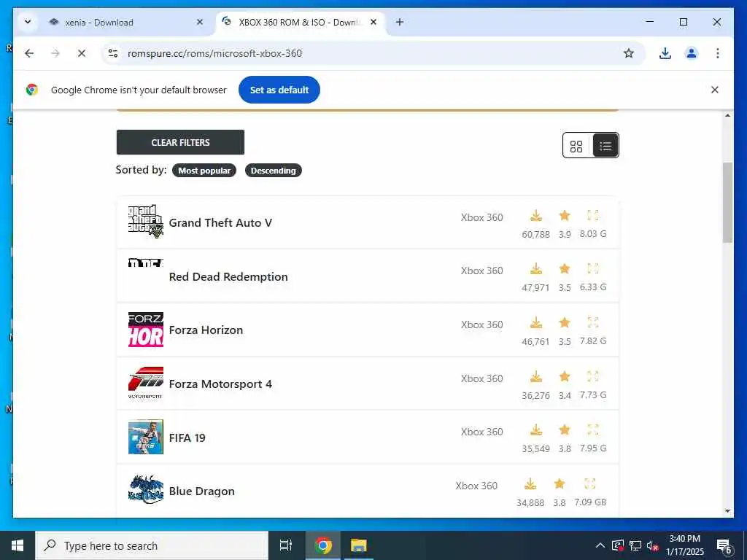Open the Red Dead Redemption page

228,276
